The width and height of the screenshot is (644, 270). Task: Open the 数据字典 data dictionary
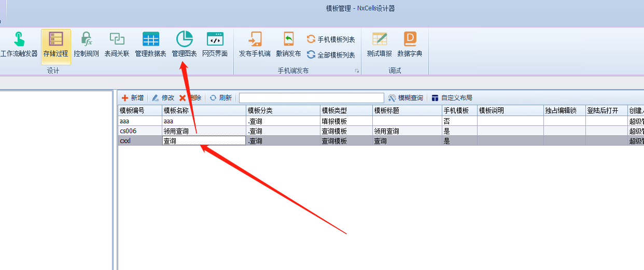point(410,45)
